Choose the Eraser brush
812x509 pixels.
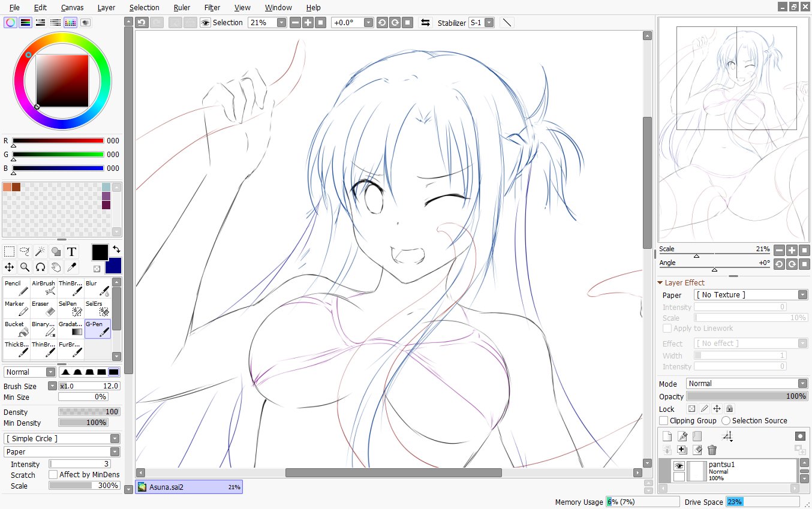43,308
